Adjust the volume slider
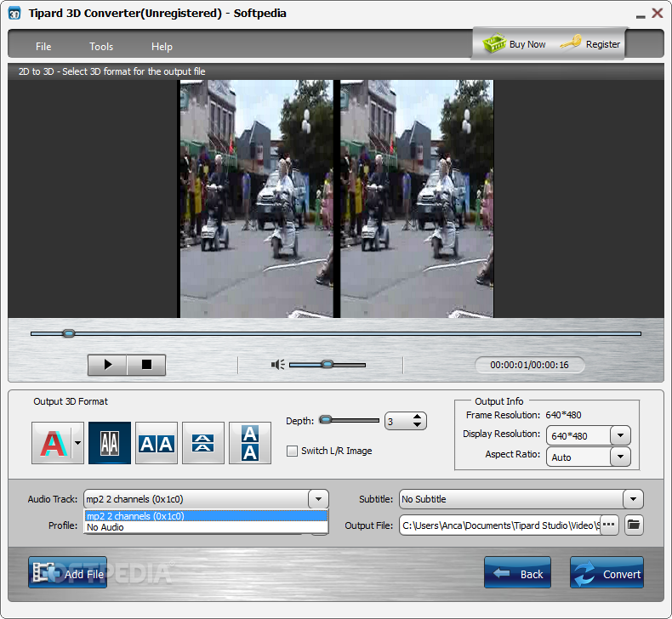The height and width of the screenshot is (619, 672). [x=327, y=365]
